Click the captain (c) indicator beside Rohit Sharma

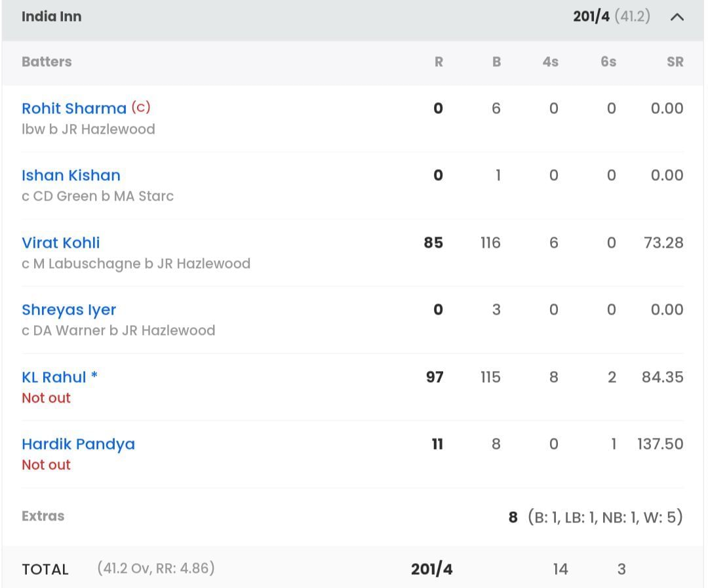point(140,108)
